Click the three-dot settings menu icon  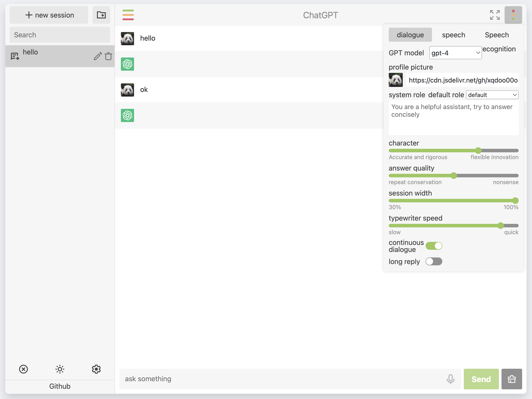pos(513,15)
